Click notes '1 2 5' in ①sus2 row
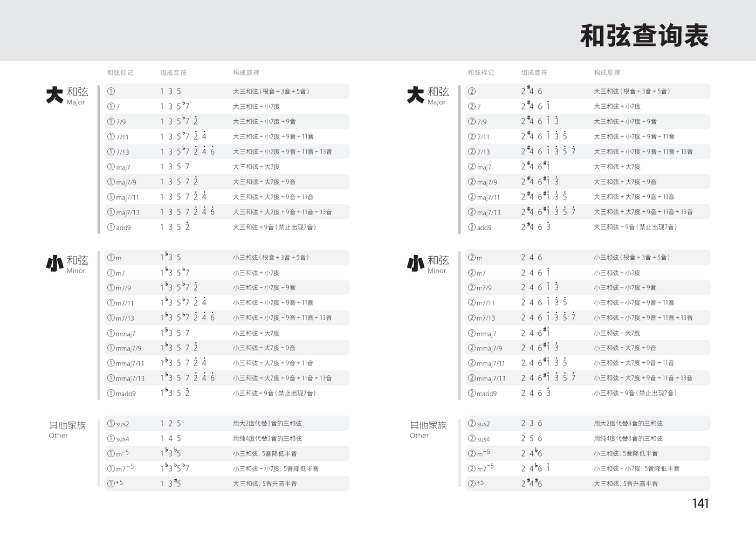This screenshot has width=756, height=538. tap(170, 424)
